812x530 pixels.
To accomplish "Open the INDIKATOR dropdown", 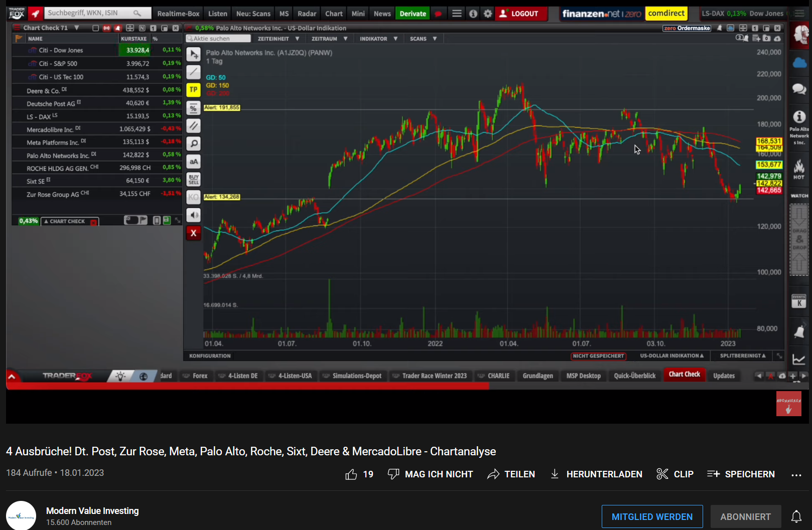I will 378,39.
